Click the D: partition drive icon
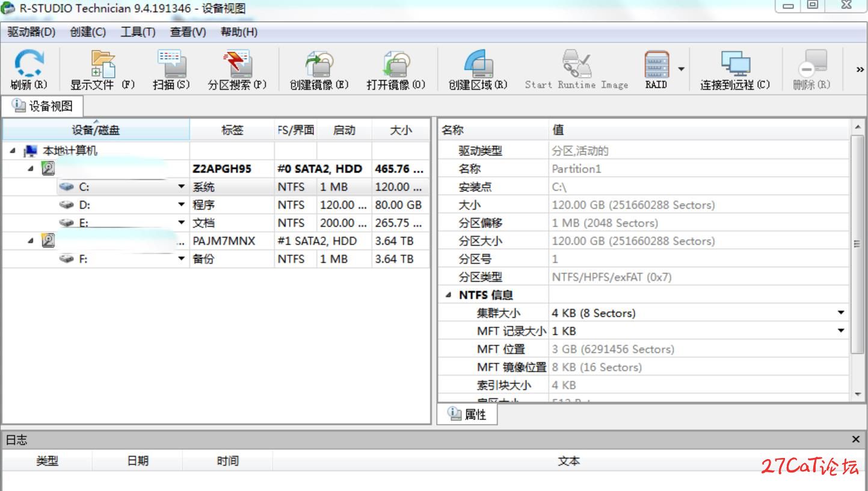The height and width of the screenshot is (491, 868). pyautogui.click(x=67, y=205)
